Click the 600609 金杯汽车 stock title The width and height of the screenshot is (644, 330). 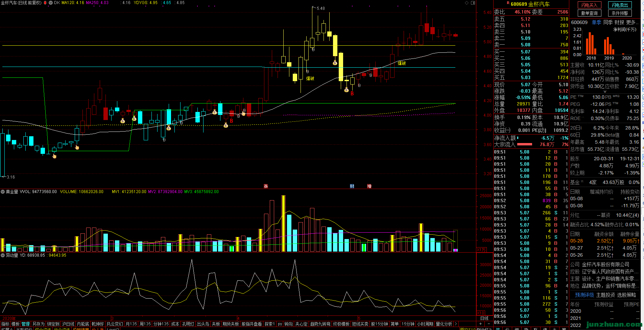tap(530, 4)
